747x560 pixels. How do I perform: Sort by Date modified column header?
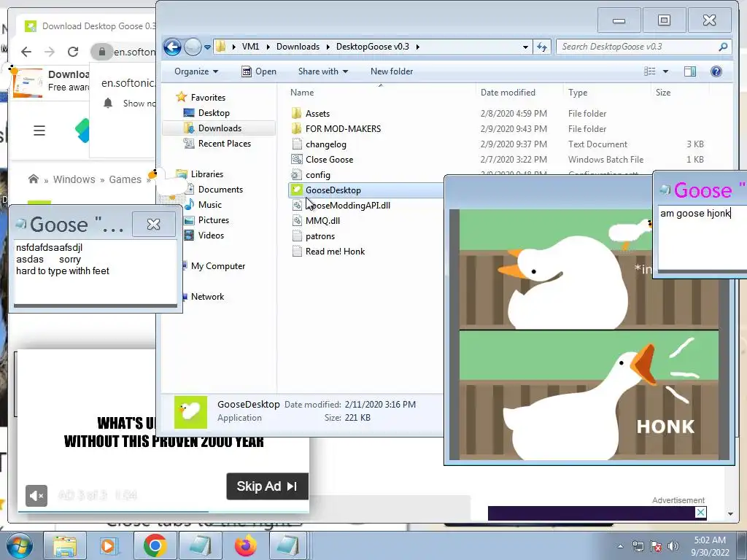[x=508, y=93]
